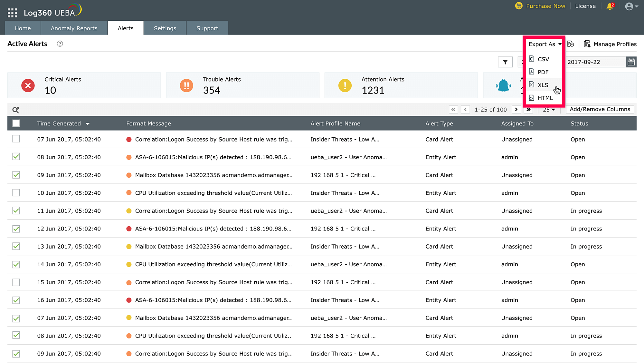Open the calendar date picker icon

[631, 62]
